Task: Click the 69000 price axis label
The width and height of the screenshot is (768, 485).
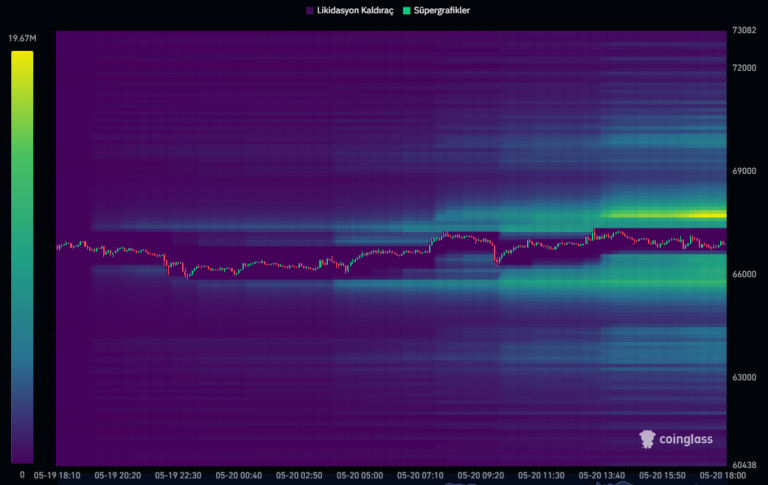Action: click(x=744, y=171)
